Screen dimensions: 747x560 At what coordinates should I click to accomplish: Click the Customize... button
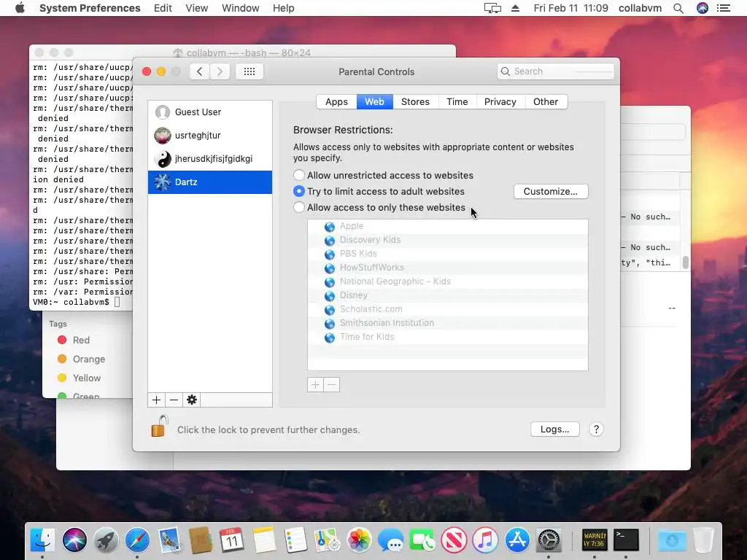[x=551, y=192]
